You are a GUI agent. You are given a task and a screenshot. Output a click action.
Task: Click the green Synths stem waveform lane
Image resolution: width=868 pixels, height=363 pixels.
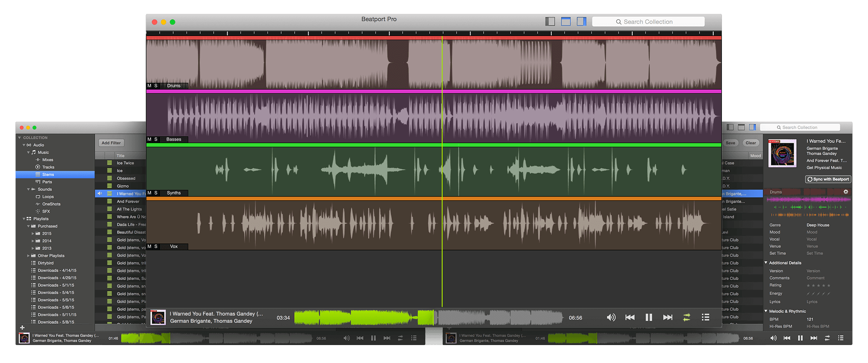click(x=434, y=170)
